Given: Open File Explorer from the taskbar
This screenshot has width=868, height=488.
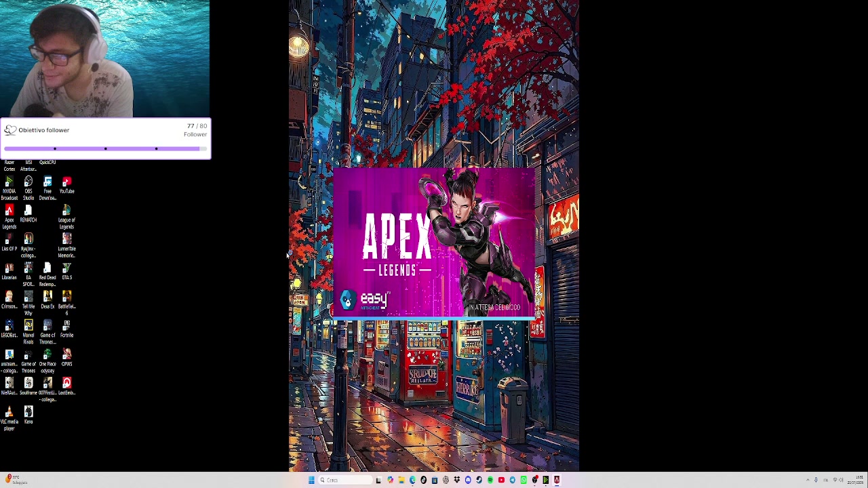Looking at the screenshot, I should click(x=401, y=480).
